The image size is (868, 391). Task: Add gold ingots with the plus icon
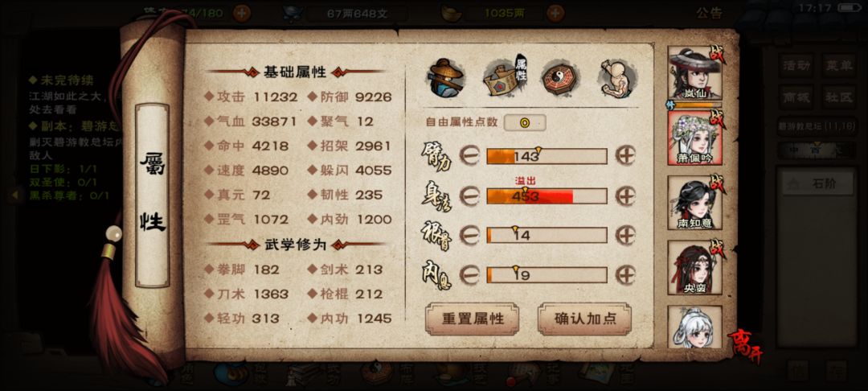click(x=555, y=13)
